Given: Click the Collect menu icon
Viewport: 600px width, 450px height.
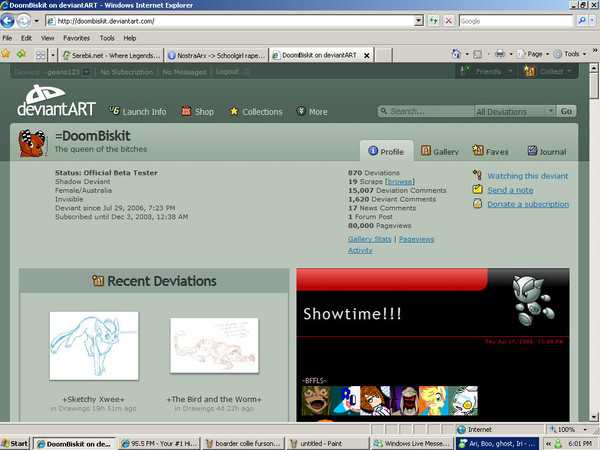Looking at the screenshot, I should click(x=530, y=71).
